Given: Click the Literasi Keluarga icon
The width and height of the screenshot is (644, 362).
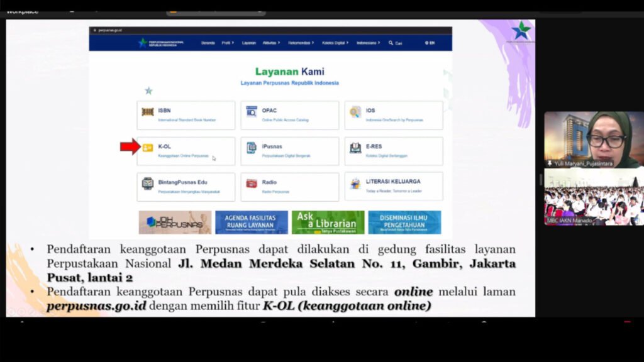Looking at the screenshot, I should coord(355,184).
